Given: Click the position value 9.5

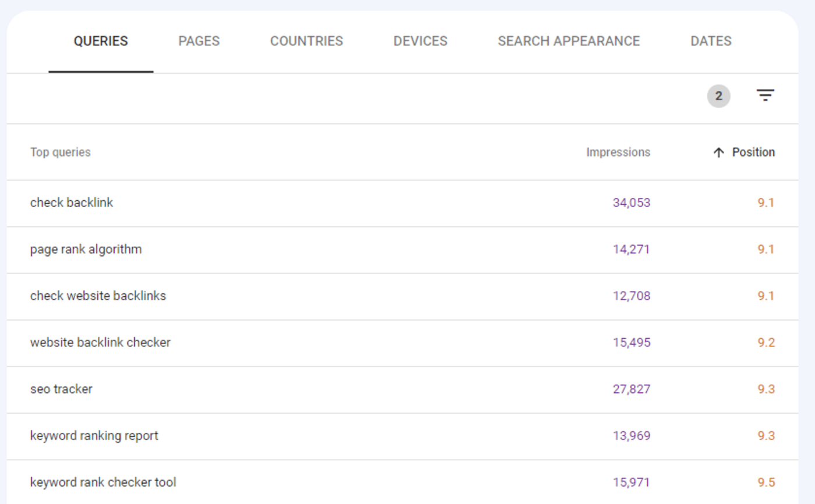Looking at the screenshot, I should click(766, 482).
